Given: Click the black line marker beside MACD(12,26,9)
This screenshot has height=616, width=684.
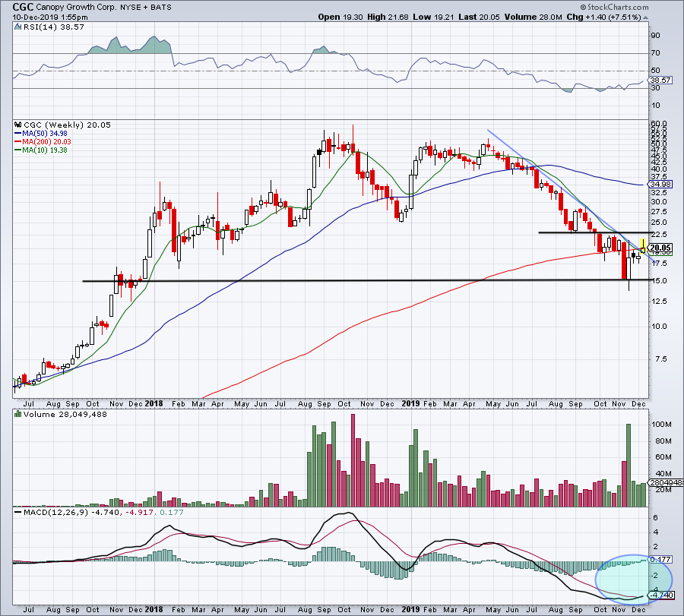Looking at the screenshot, I should (x=18, y=512).
